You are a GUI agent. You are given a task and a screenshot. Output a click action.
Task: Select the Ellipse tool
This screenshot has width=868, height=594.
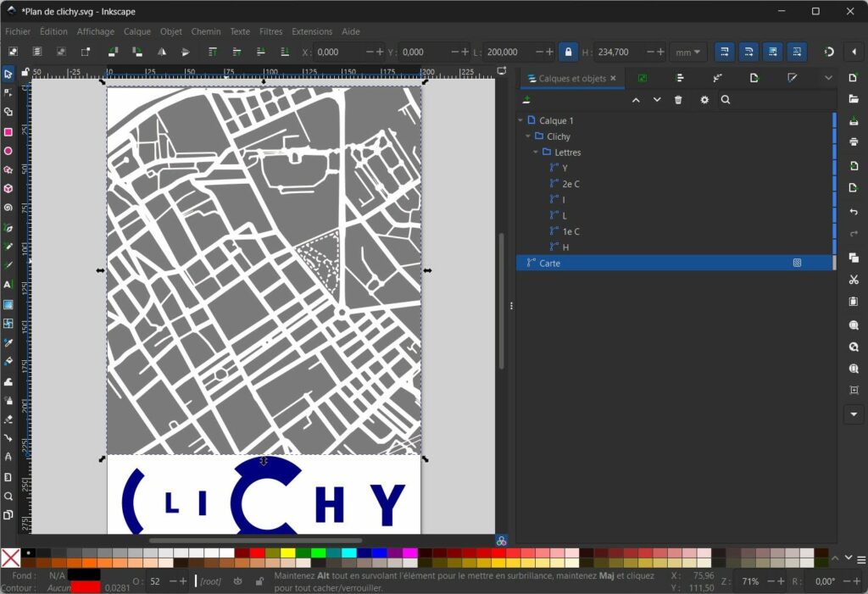tap(8, 151)
